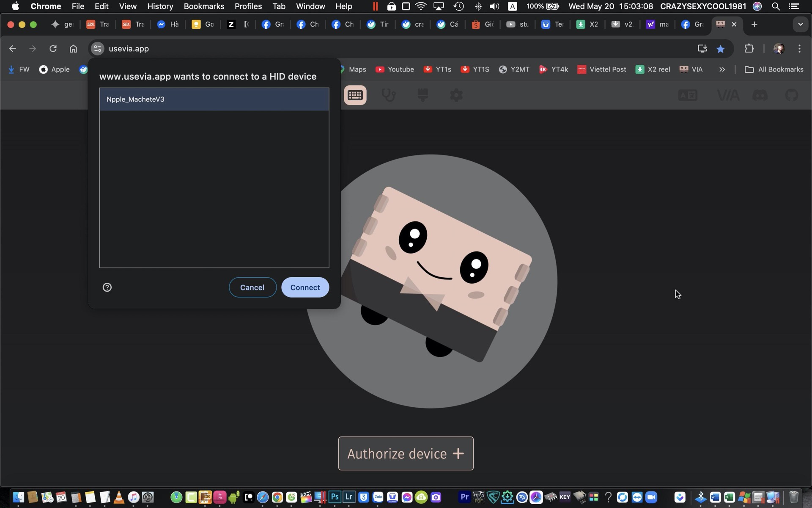Go back to the previous page
The width and height of the screenshot is (812, 508).
[12, 49]
